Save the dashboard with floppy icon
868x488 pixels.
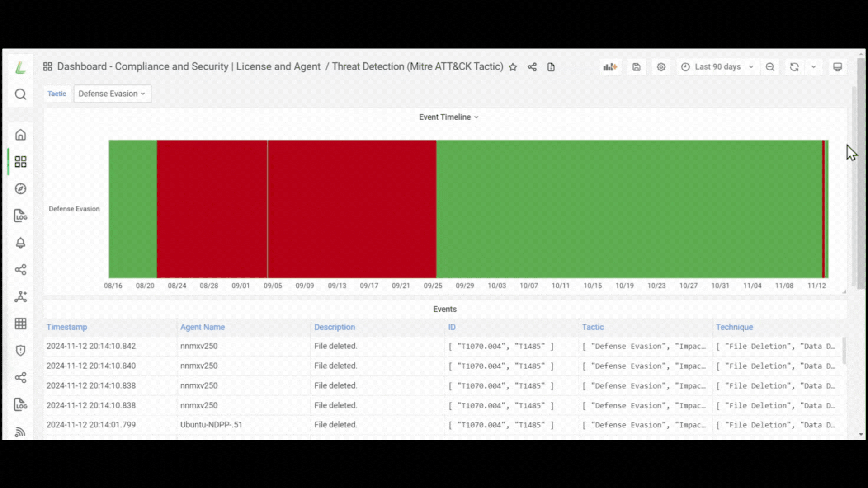click(x=637, y=67)
